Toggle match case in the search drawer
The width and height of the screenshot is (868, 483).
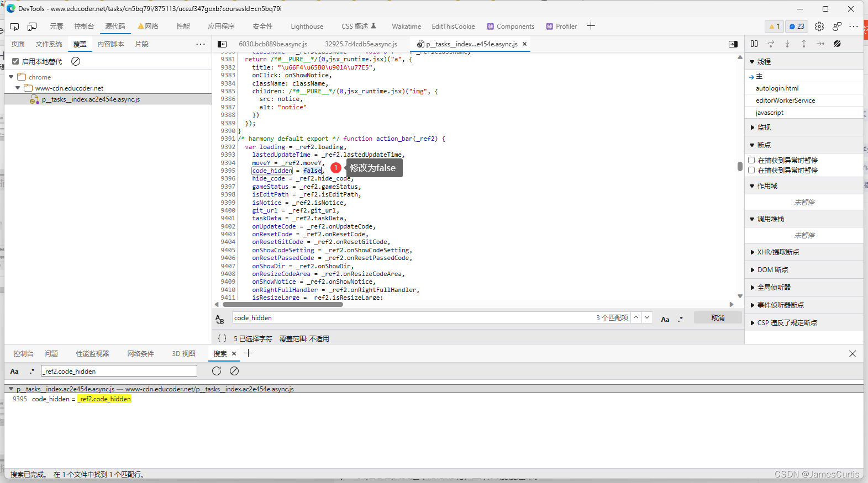pos(14,371)
